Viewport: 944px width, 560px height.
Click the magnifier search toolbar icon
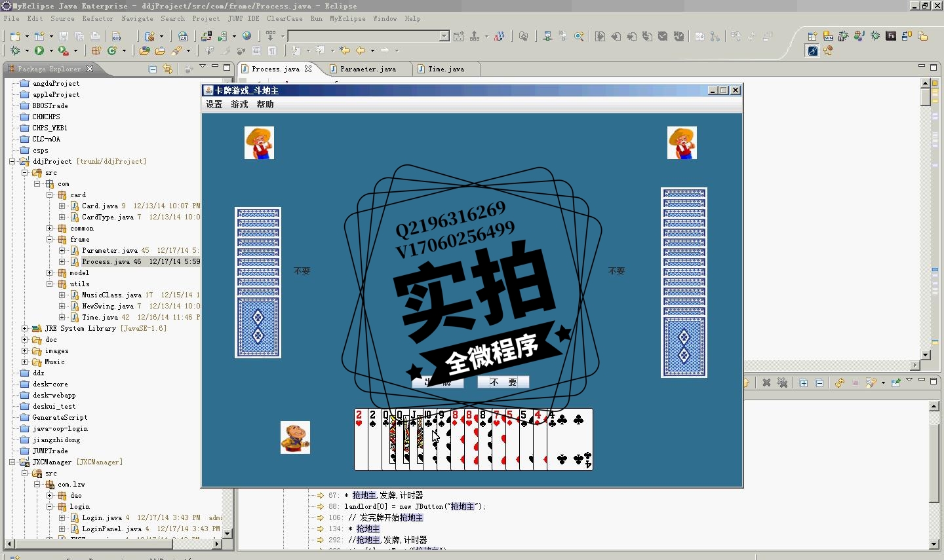[579, 36]
